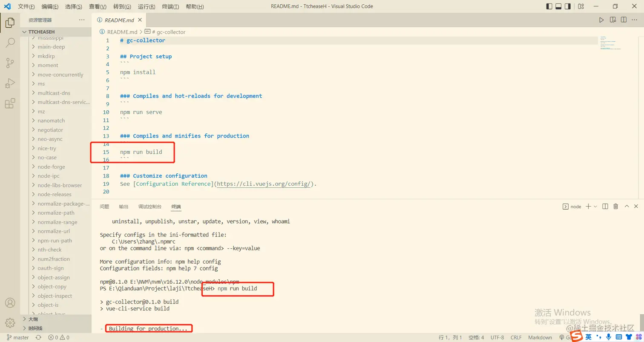Expand the 时间线 timeline section
This screenshot has width=644, height=342.
(x=56, y=328)
